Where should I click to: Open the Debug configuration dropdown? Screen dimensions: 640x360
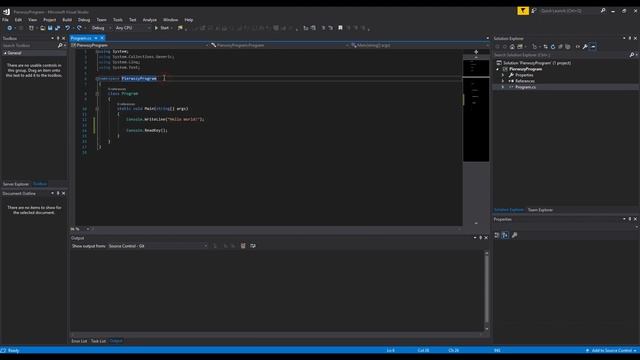click(100, 28)
